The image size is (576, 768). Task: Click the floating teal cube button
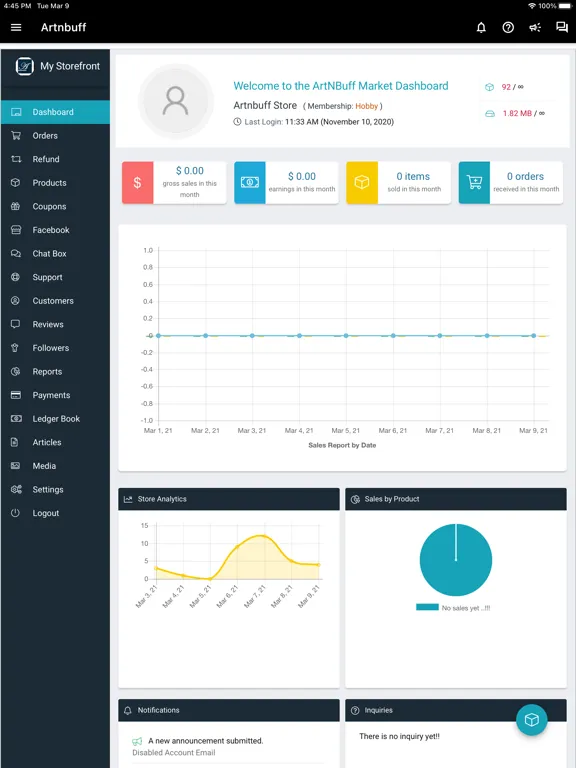pos(531,720)
